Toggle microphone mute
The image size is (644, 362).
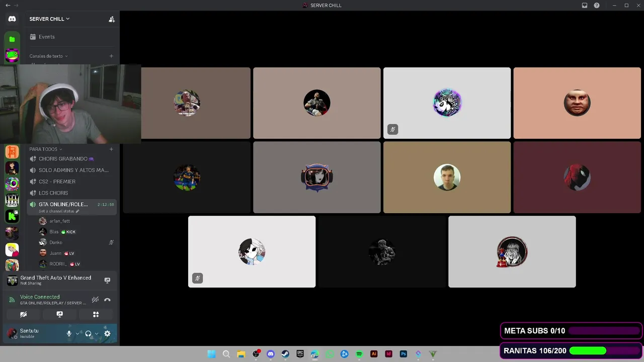[69, 333]
